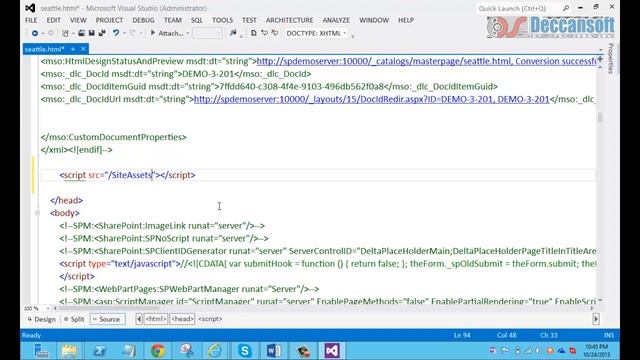
Task: Open the Properties side panel tab
Action: pos(611,58)
